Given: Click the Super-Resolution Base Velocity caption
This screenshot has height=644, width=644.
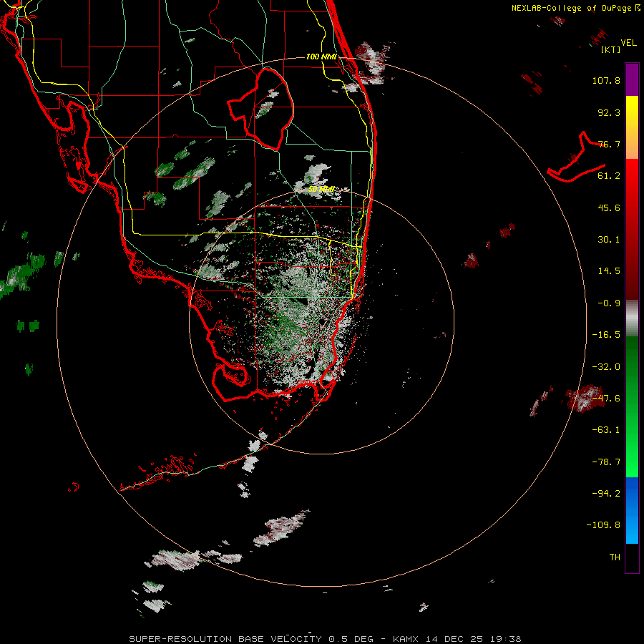Looking at the screenshot, I should coord(325,639).
